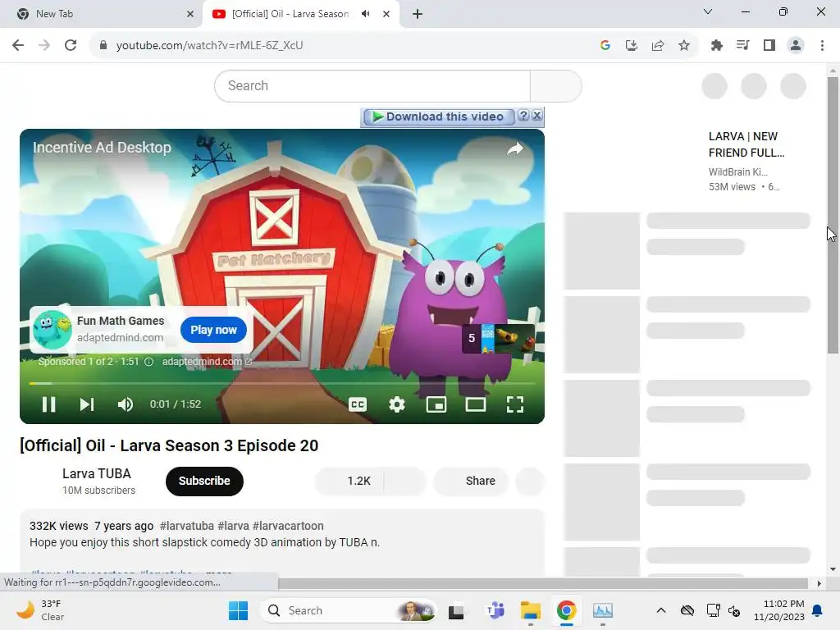Like the video with the 1.2K button
The image size is (840, 630).
pos(349,481)
